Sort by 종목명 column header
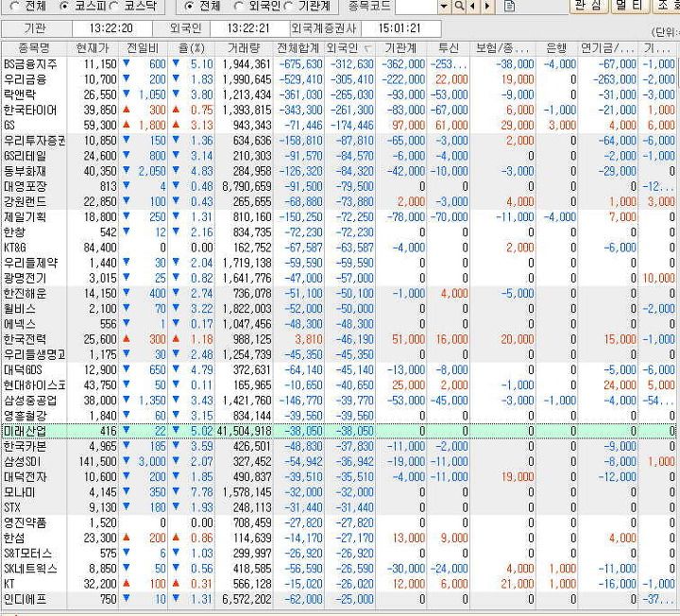680x616 pixels. click(34, 48)
